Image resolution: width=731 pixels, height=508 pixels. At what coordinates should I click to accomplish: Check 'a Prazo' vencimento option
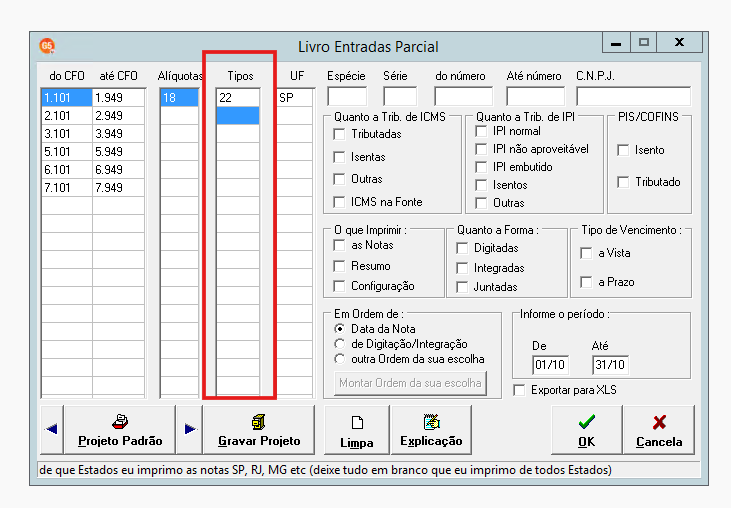click(x=586, y=282)
